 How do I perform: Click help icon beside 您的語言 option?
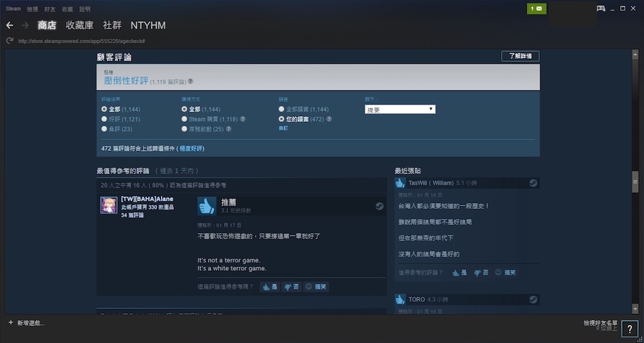pos(329,119)
